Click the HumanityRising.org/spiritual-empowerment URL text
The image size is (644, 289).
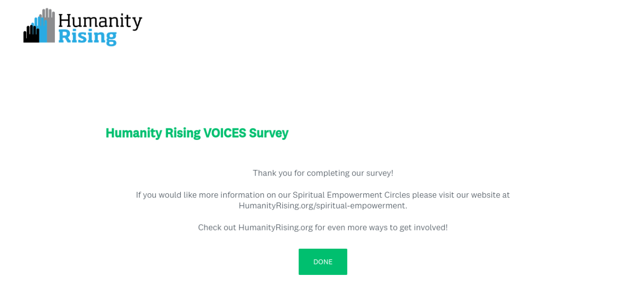click(x=322, y=205)
